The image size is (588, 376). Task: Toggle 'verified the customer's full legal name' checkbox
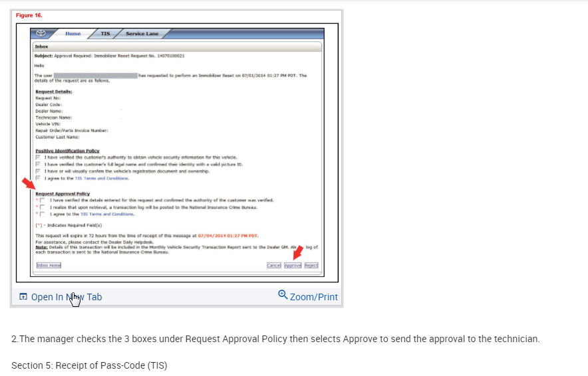coord(38,164)
